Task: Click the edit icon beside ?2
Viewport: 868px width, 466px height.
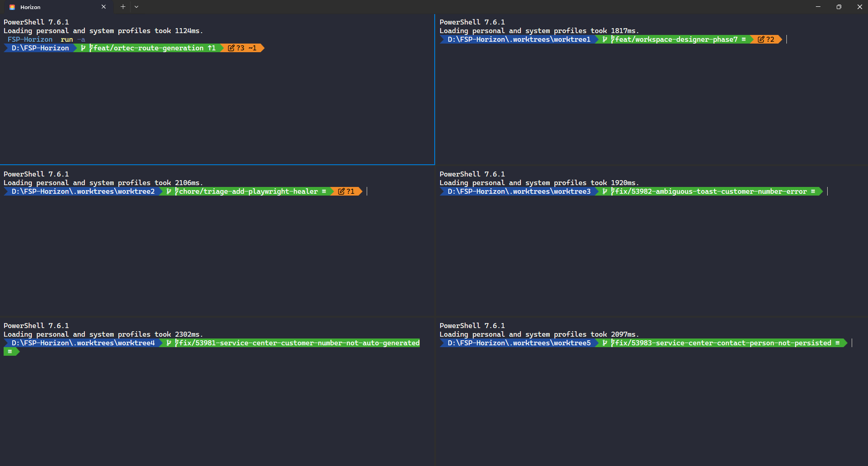Action: coord(761,39)
